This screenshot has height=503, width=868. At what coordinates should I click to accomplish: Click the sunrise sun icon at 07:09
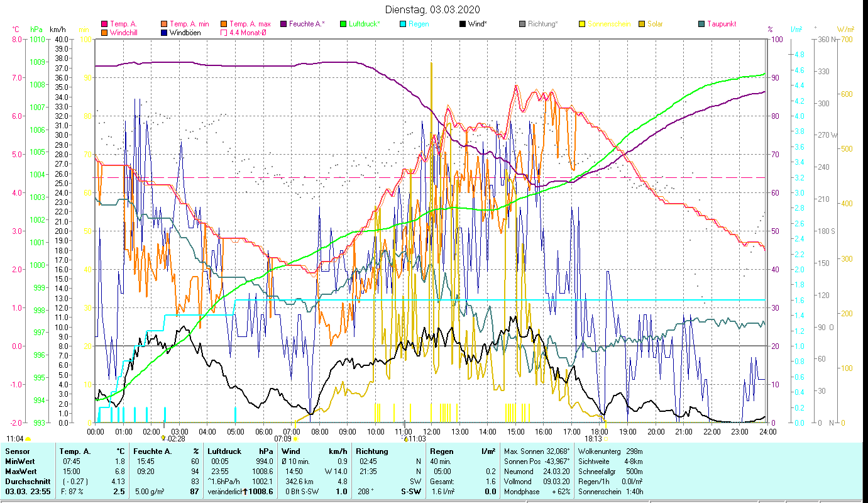(x=295, y=439)
